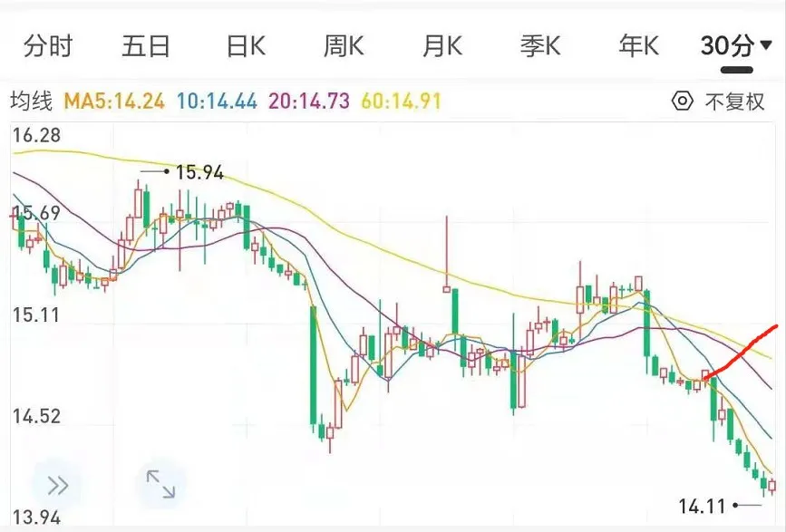Click the 15.94 high price marker
The width and height of the screenshot is (786, 532).
199,172
